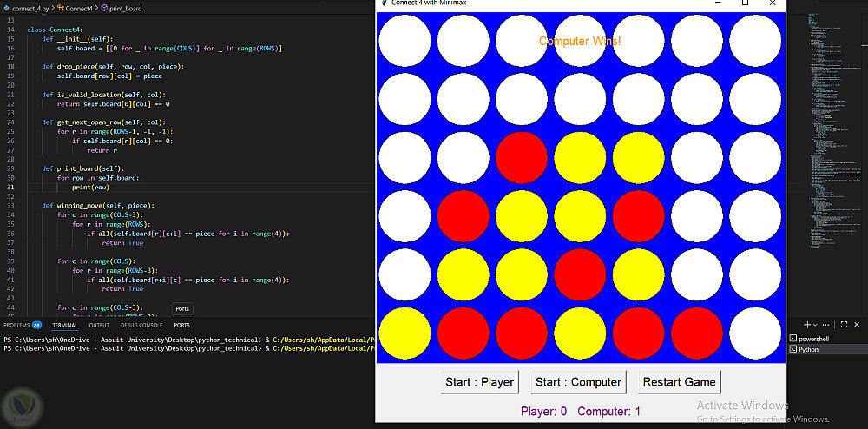
Task: Switch to the OUTPUT tab
Action: (99, 326)
